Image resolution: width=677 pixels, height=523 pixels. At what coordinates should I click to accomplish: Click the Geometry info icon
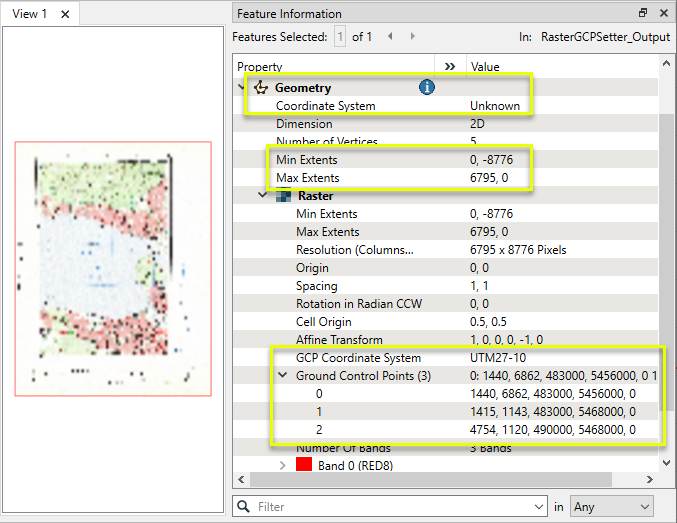click(x=427, y=88)
